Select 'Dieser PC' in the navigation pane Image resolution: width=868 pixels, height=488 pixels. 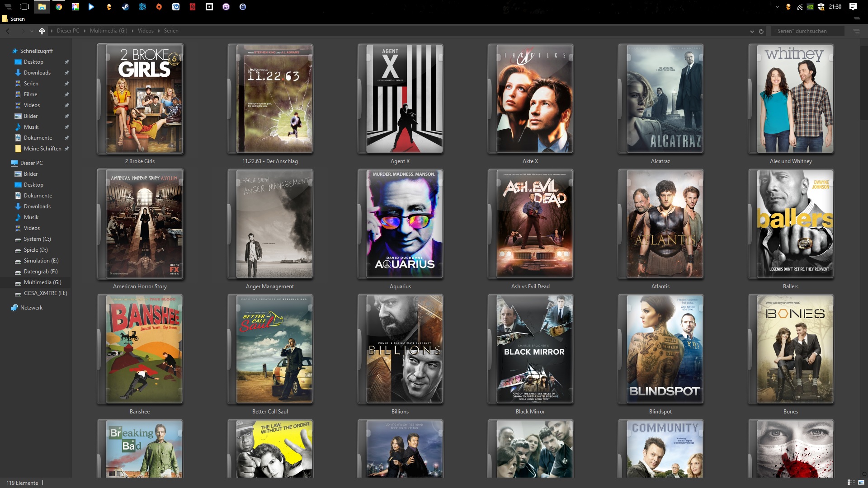[31, 163]
